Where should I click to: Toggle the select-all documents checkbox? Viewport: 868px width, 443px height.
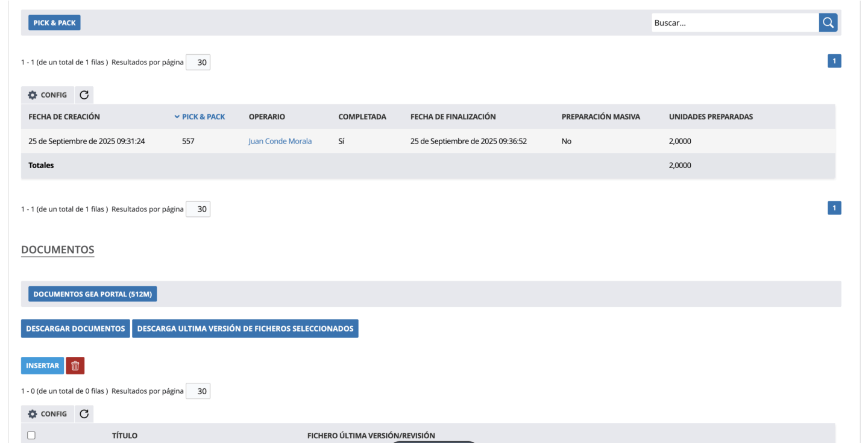coord(31,435)
